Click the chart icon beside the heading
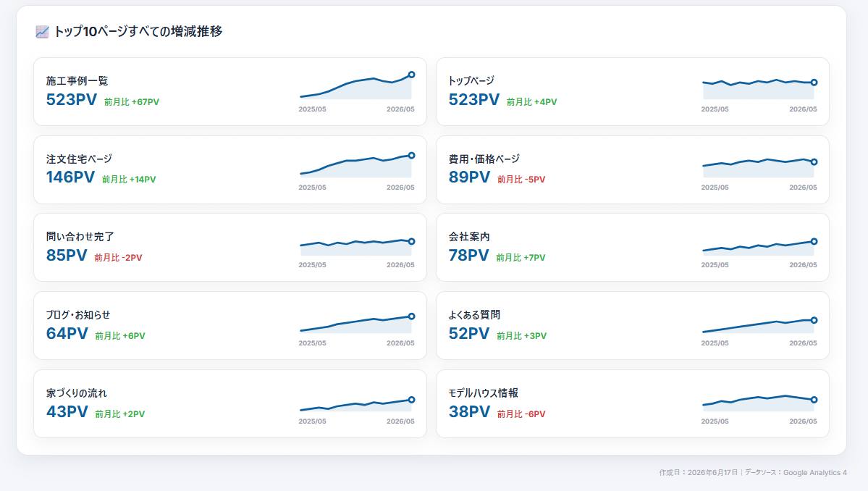868x491 pixels. (x=42, y=32)
